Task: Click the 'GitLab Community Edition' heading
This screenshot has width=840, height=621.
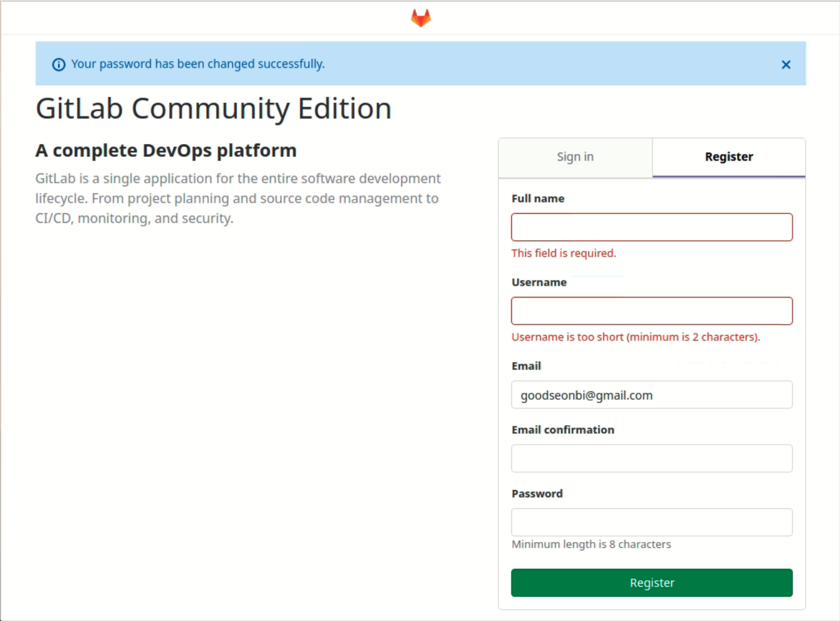Action: (214, 109)
